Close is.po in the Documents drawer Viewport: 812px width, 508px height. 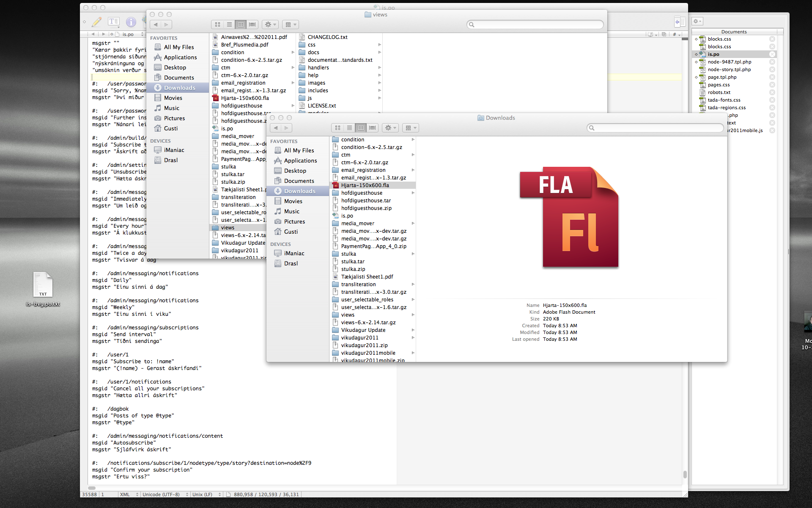772,54
